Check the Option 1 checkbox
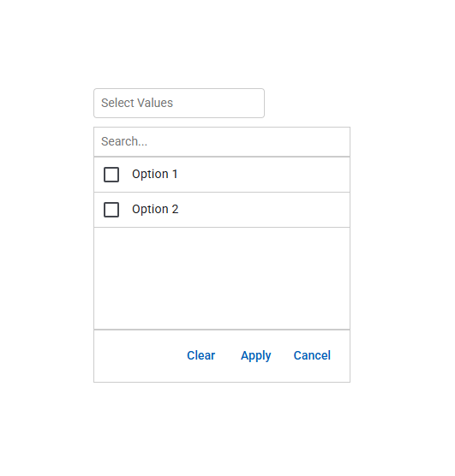The image size is (455, 476). (111, 175)
